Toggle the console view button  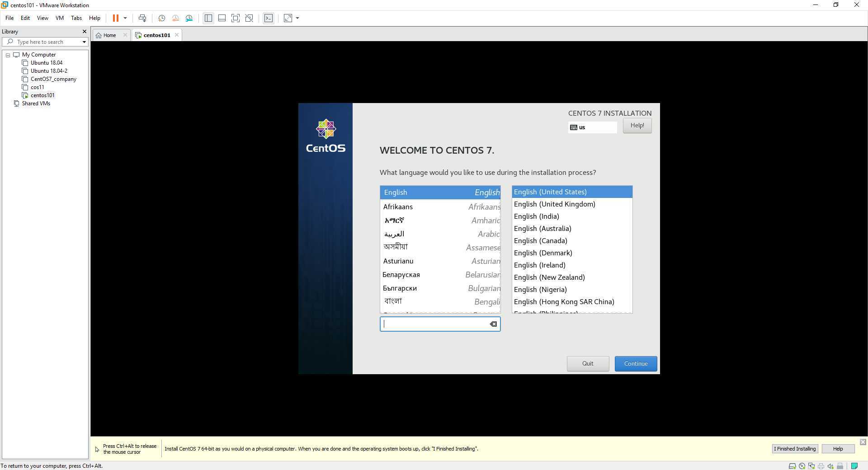coord(269,18)
